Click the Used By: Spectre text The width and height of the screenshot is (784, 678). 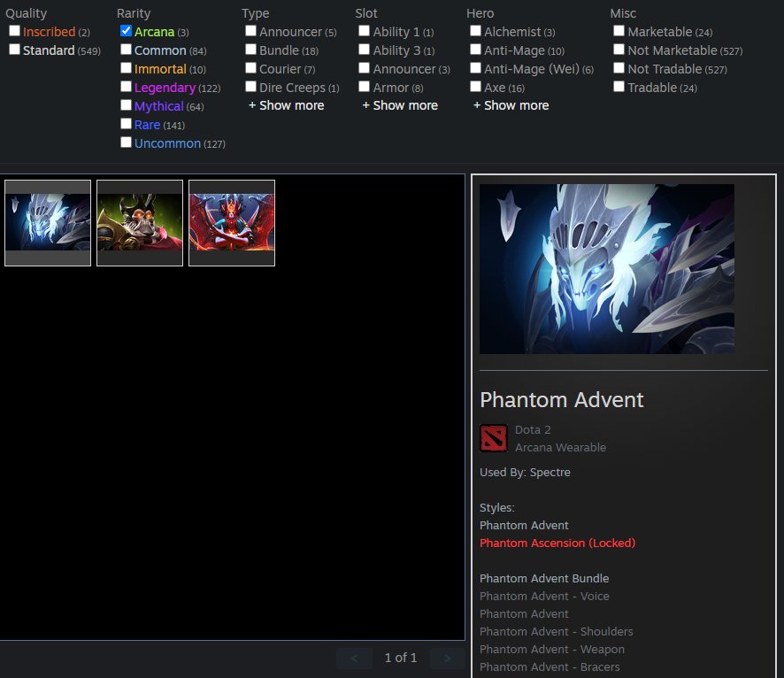525,473
